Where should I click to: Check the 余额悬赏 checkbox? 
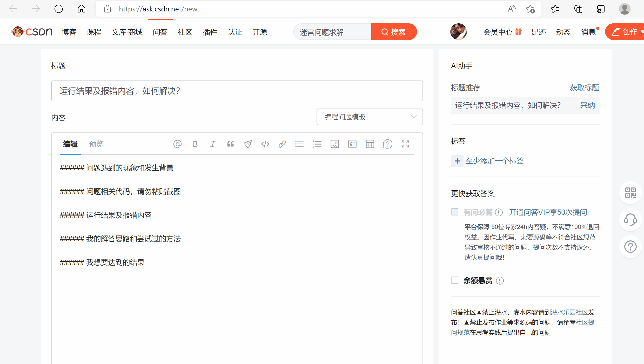pyautogui.click(x=455, y=280)
